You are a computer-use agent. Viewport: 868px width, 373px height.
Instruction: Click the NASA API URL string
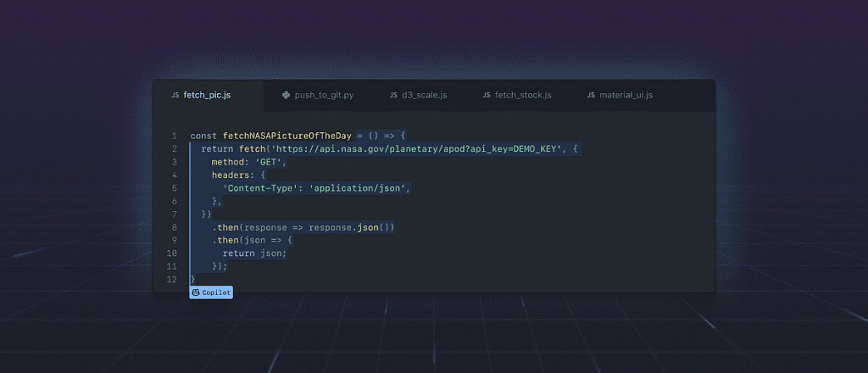coord(417,149)
